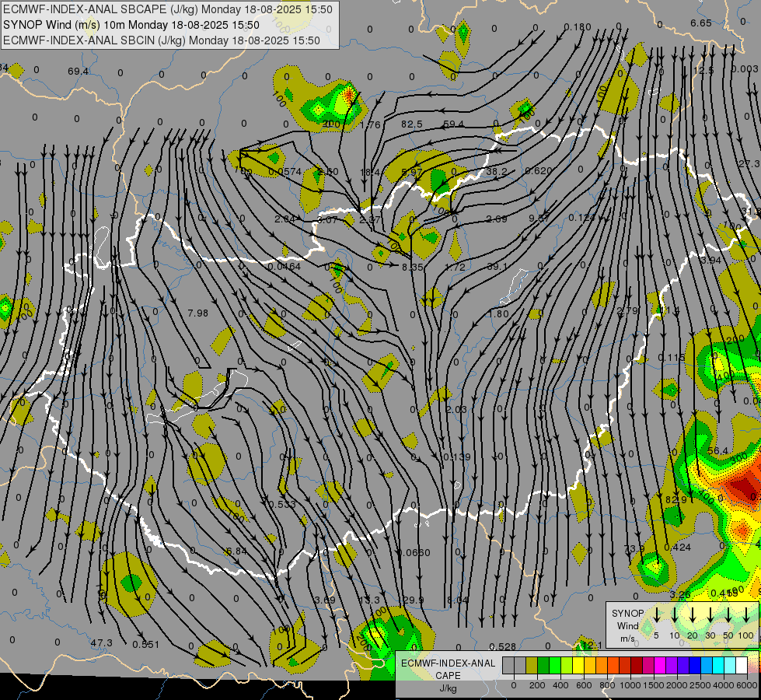Click the 3.26 value on the map
The height and width of the screenshot is (700, 761).
680,594
